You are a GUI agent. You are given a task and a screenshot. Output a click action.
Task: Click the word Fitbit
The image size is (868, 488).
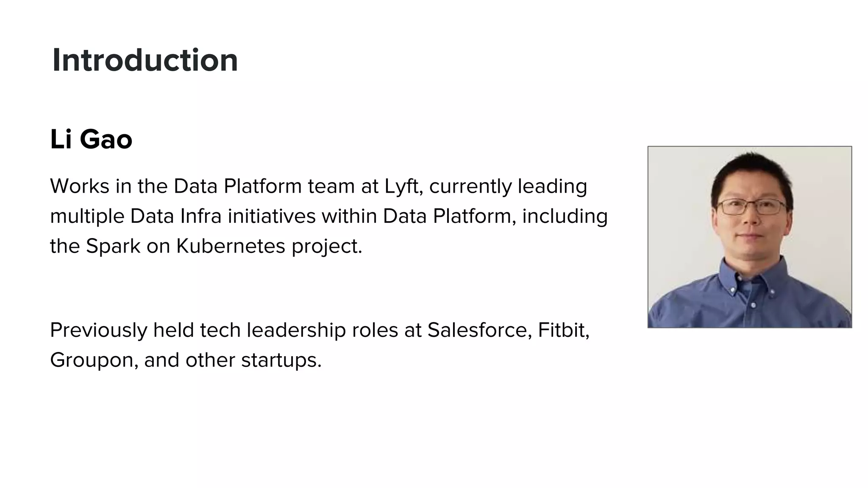(563, 330)
